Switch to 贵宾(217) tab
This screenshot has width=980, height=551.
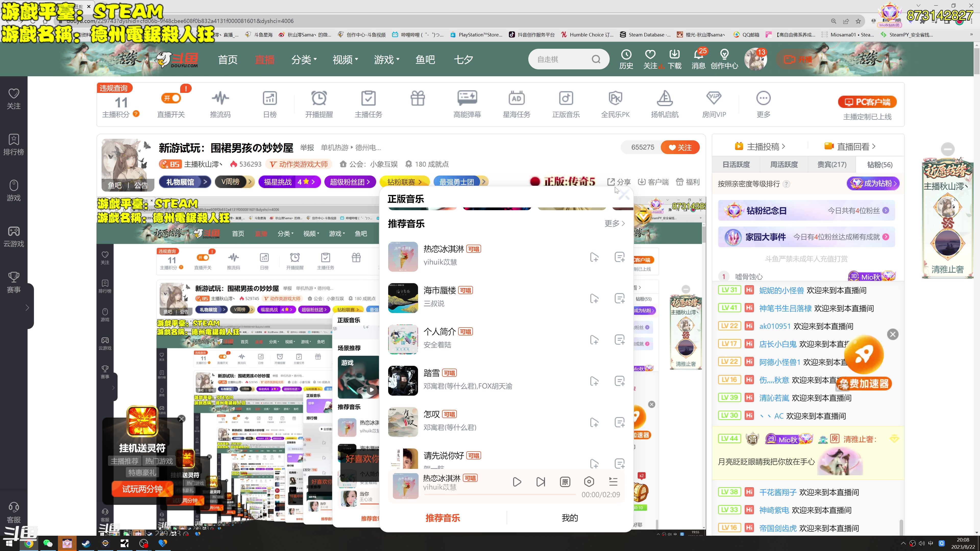(x=832, y=165)
